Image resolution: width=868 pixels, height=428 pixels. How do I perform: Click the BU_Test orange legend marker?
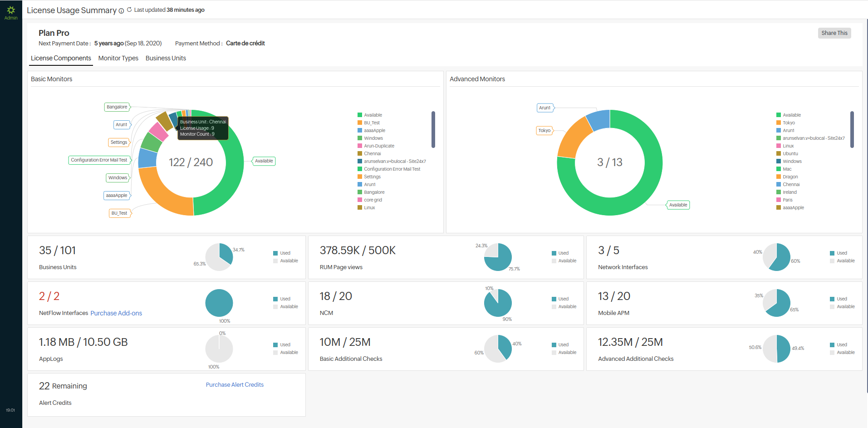360,123
